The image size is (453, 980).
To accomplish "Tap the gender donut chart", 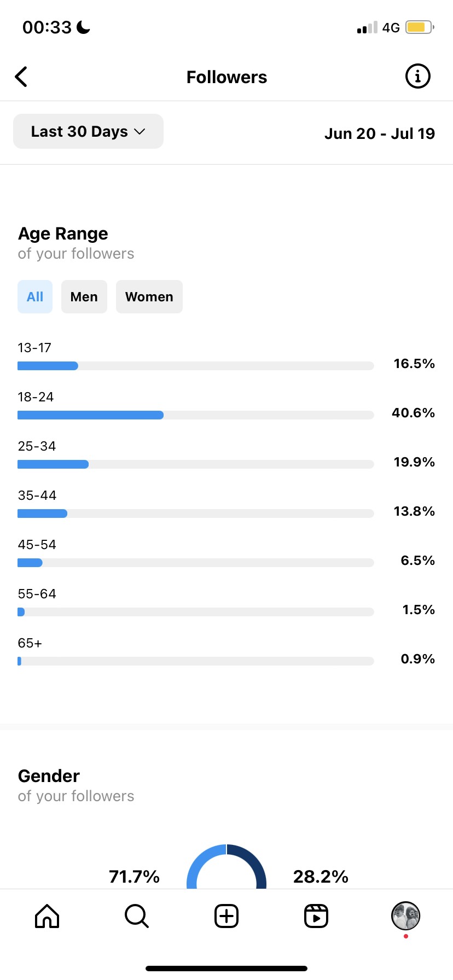I will tap(226, 866).
